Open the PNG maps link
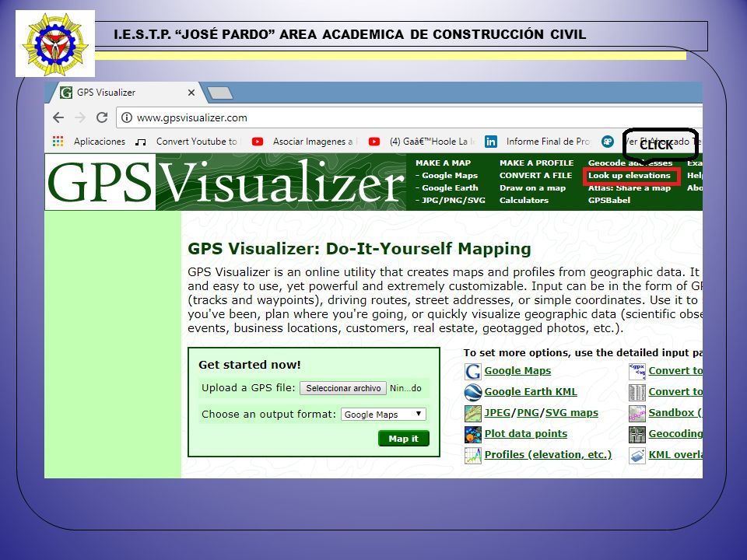This screenshot has height=560, width=747. pos(528,412)
